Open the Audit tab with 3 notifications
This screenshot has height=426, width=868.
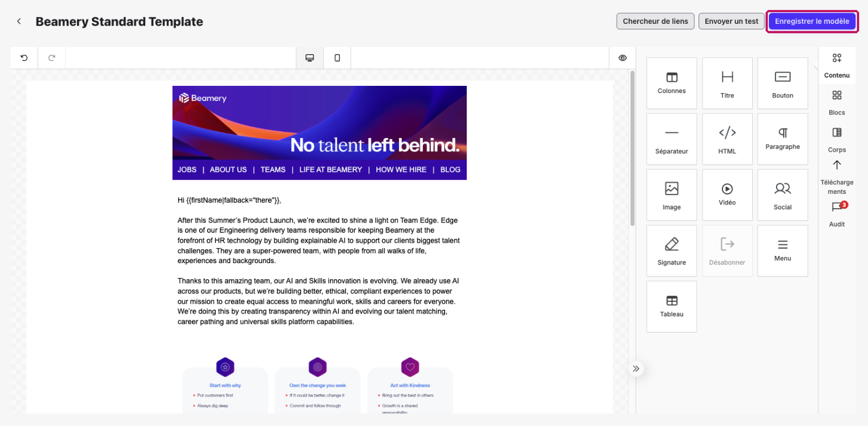tap(837, 214)
